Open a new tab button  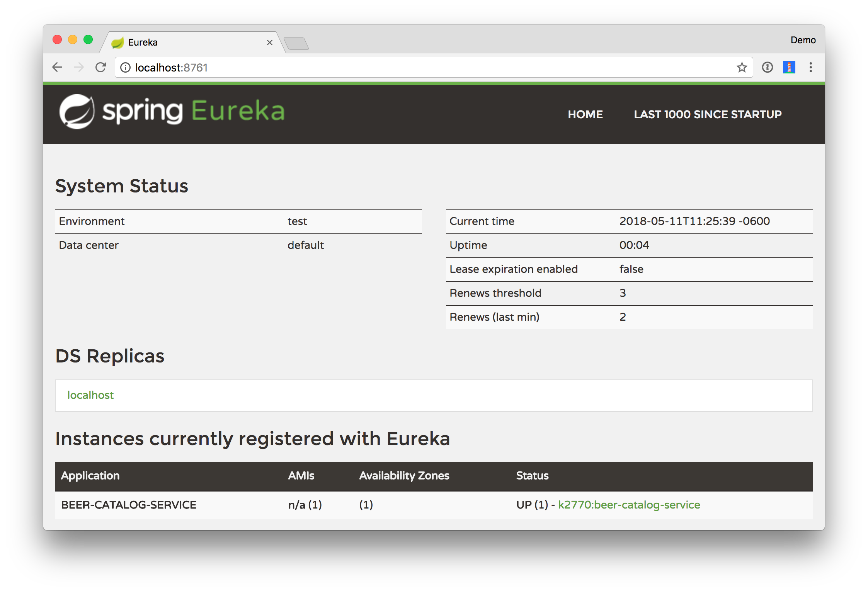pos(296,43)
